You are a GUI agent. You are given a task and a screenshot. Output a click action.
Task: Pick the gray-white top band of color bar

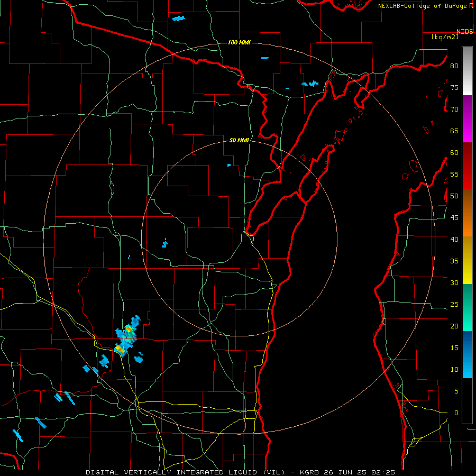click(x=467, y=71)
